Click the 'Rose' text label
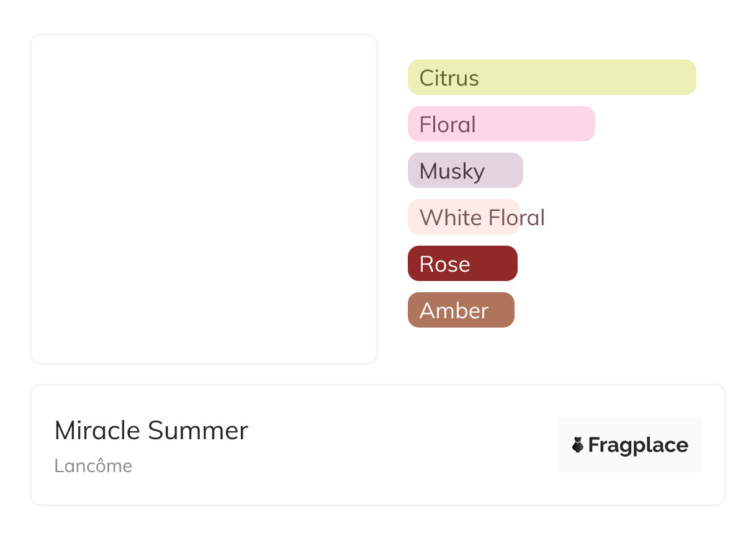 pos(444,264)
